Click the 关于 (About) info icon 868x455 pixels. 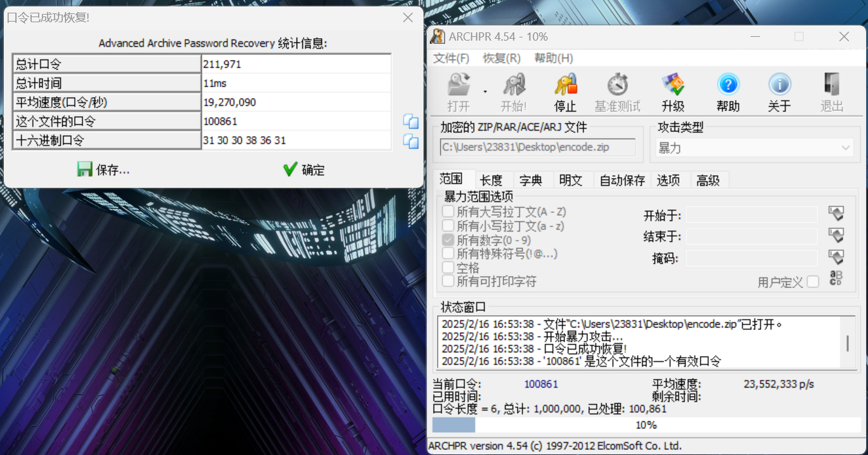pos(779,84)
